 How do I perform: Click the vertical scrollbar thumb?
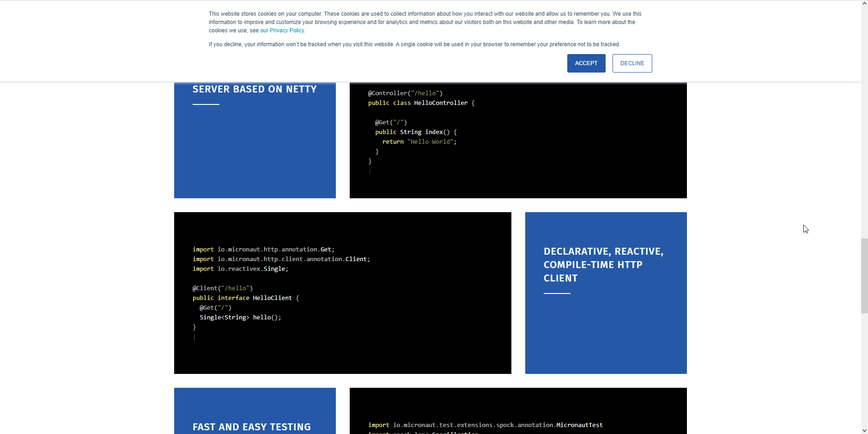click(864, 275)
